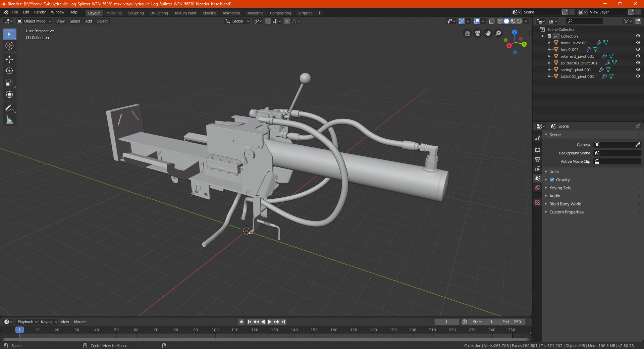
Task: Activate the Rotate tool
Action: 9,71
